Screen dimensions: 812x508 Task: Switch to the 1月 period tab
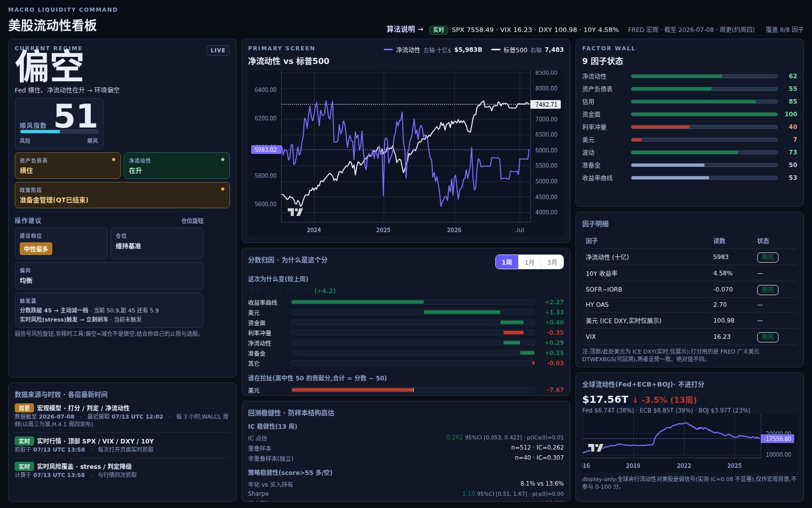[x=529, y=262]
